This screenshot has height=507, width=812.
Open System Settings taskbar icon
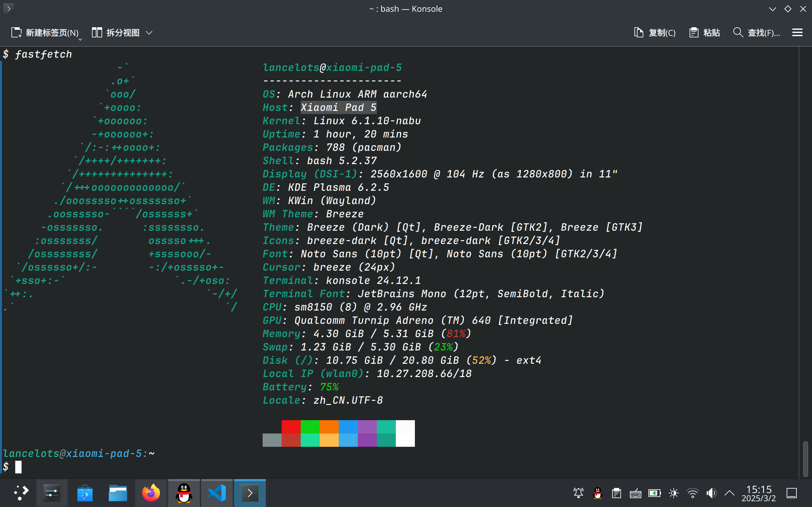52,493
